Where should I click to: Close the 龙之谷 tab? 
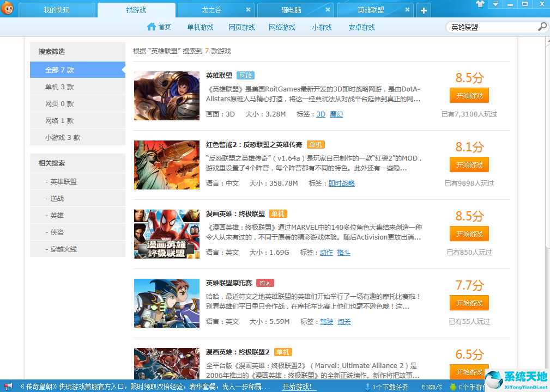248,10
